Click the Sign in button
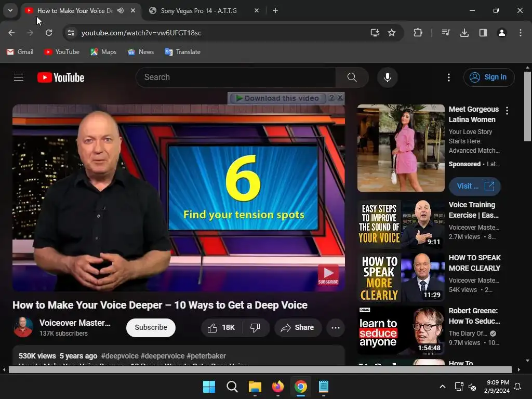 coord(488,77)
